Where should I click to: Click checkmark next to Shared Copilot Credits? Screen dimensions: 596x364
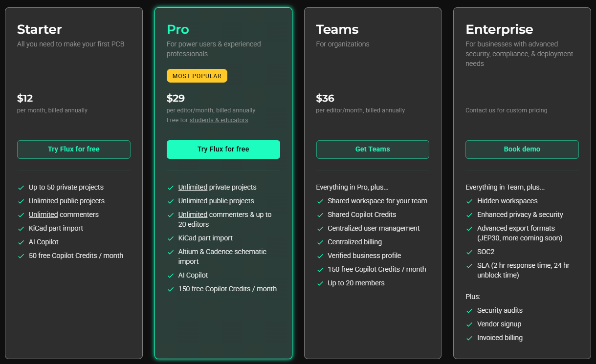(320, 215)
